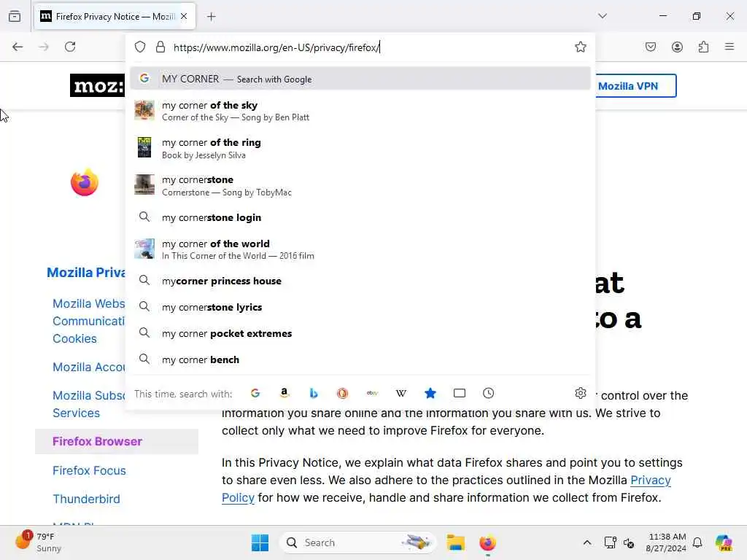Open search settings gear icon

pyautogui.click(x=580, y=393)
